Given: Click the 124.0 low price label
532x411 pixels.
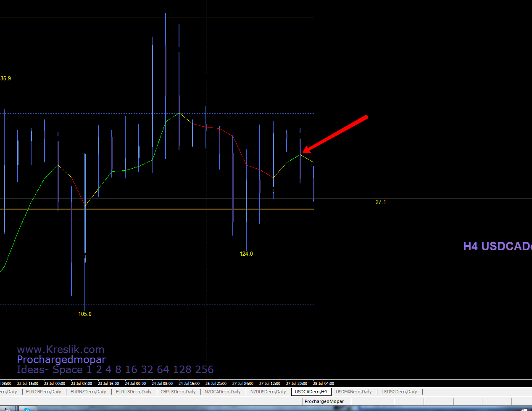Looking at the screenshot, I should (x=246, y=254).
